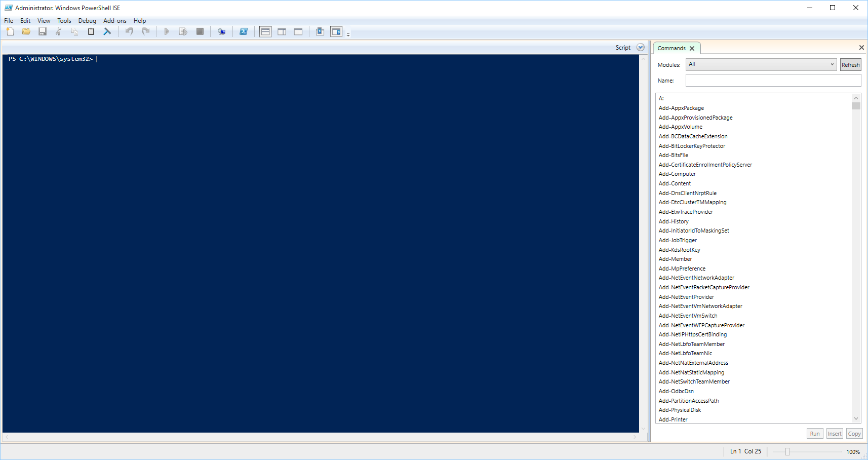Image resolution: width=868 pixels, height=460 pixels.
Task: Click inside the Name input field
Action: coord(772,80)
